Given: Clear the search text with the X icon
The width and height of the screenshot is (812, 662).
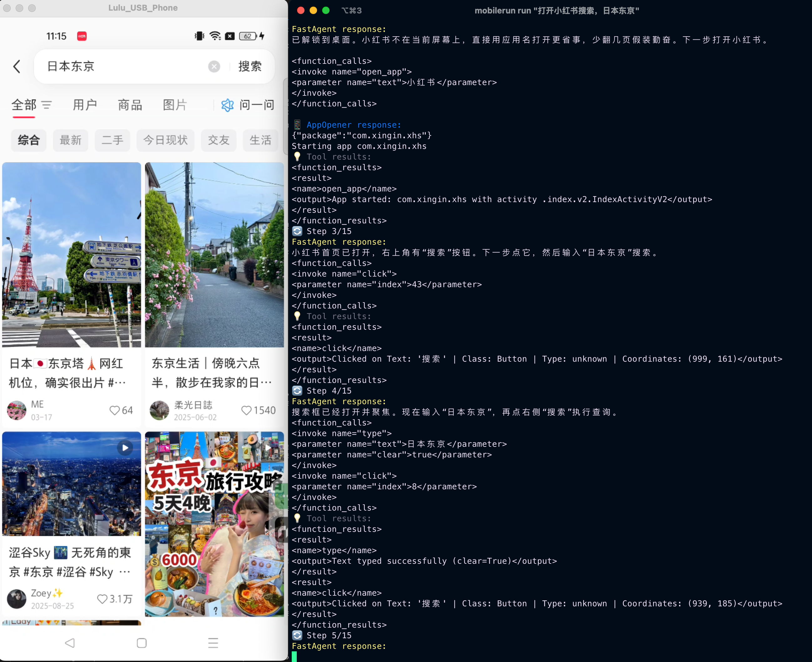Looking at the screenshot, I should 214,67.
